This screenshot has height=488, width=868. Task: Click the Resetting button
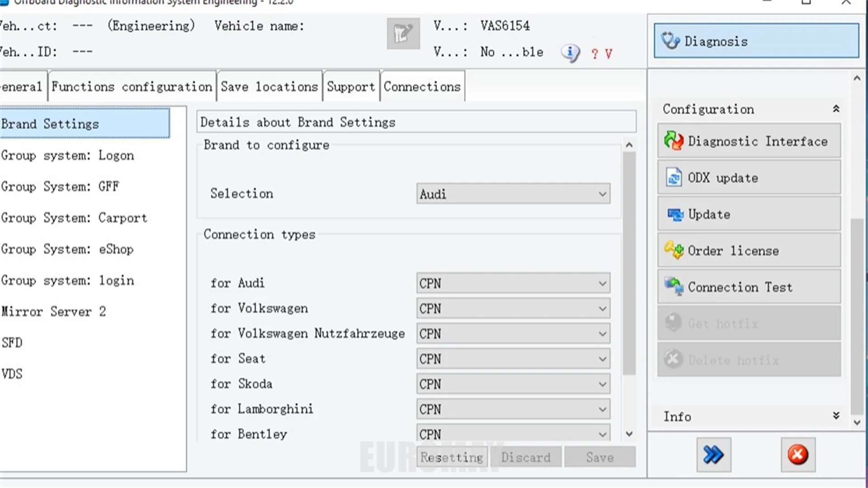453,457
